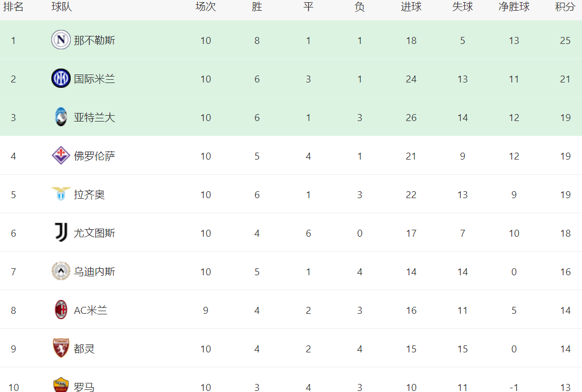582x392 pixels.
Task: Click Napoli's 25 points cell
Action: [x=565, y=40]
